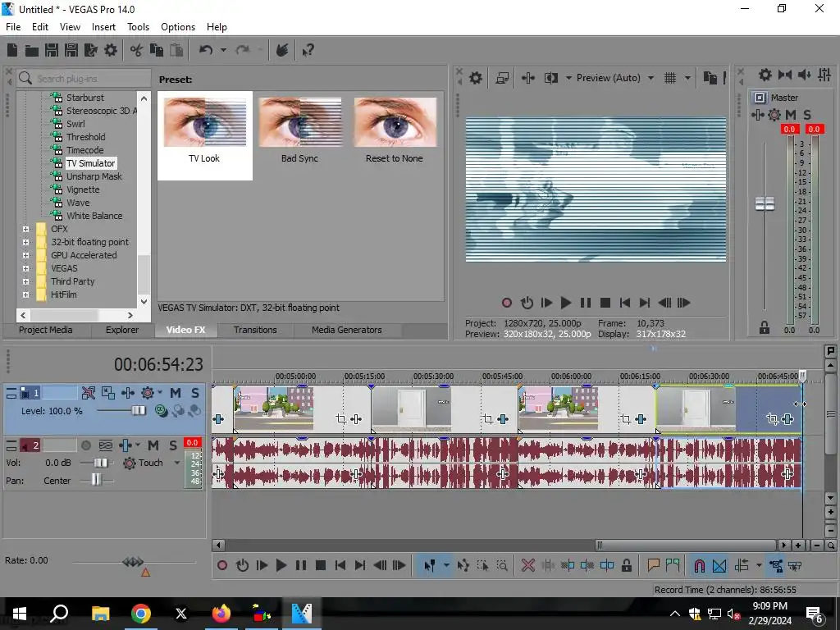
Task: Open the undo history dropdown arrow
Action: click(x=223, y=50)
